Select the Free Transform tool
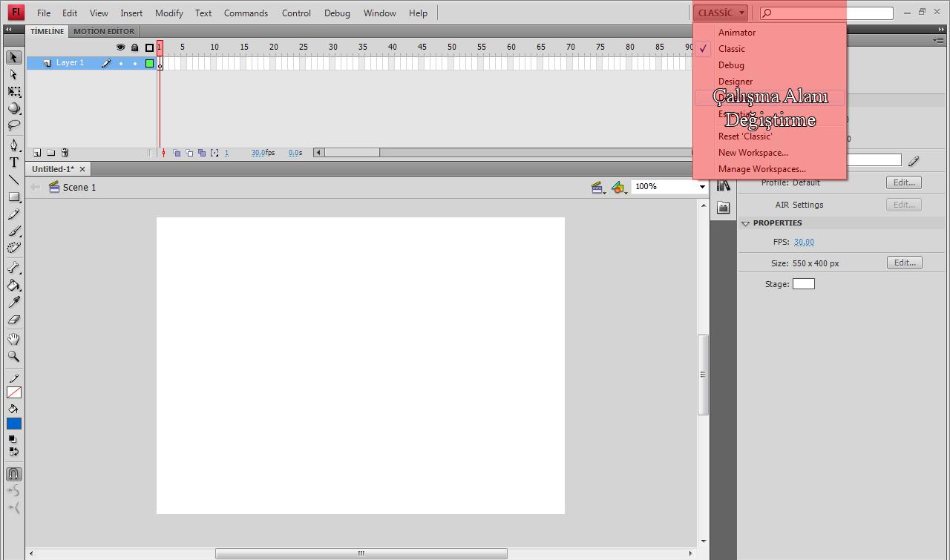 click(13, 91)
